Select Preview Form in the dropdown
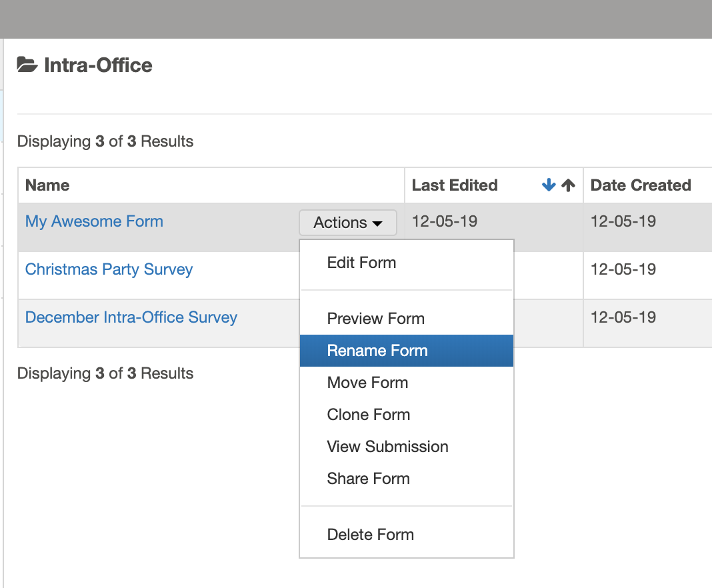This screenshot has height=588, width=712. (407, 319)
